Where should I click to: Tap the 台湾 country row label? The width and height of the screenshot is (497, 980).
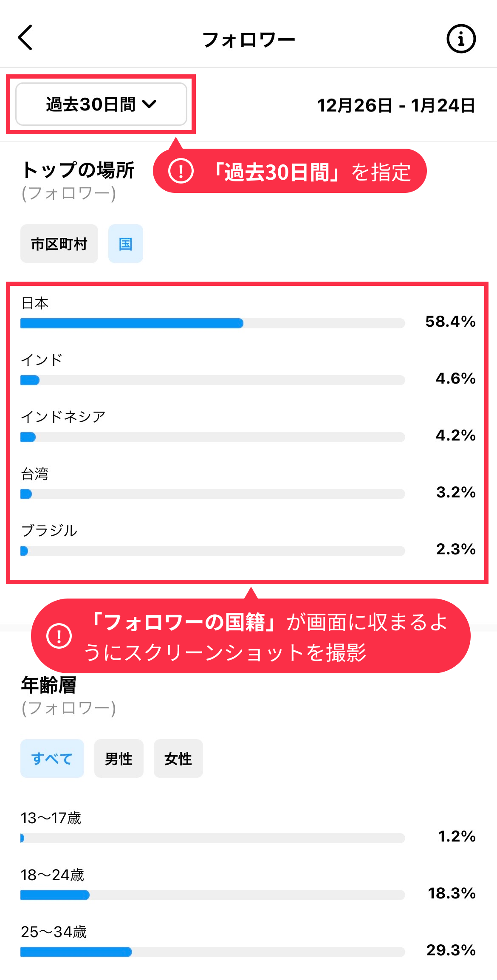pyautogui.click(x=35, y=473)
